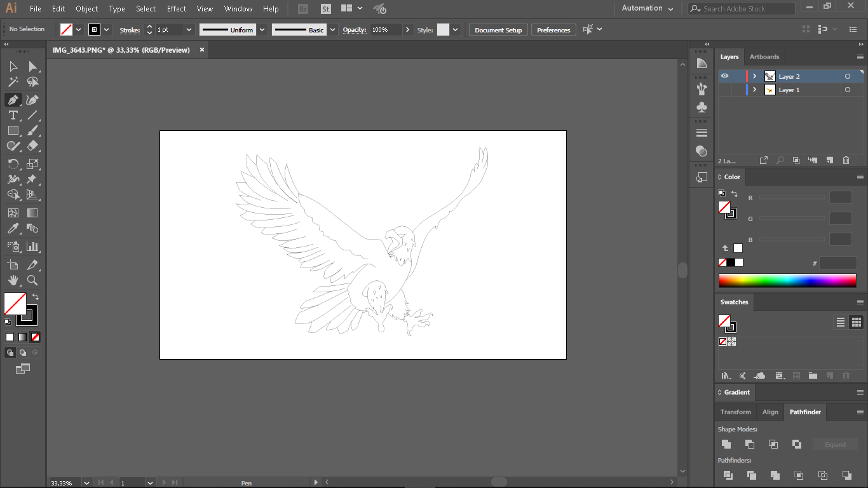
Task: Open the Brushes panel icon in dock
Action: [702, 88]
